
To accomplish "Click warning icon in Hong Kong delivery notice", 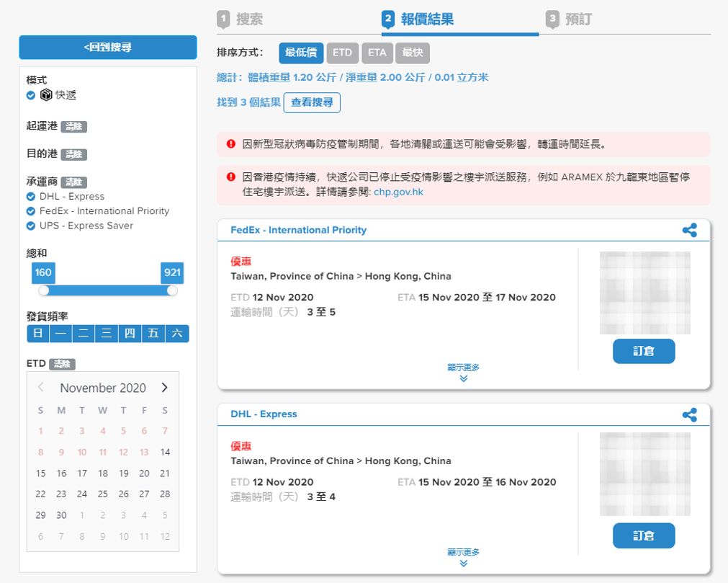I will [x=230, y=177].
